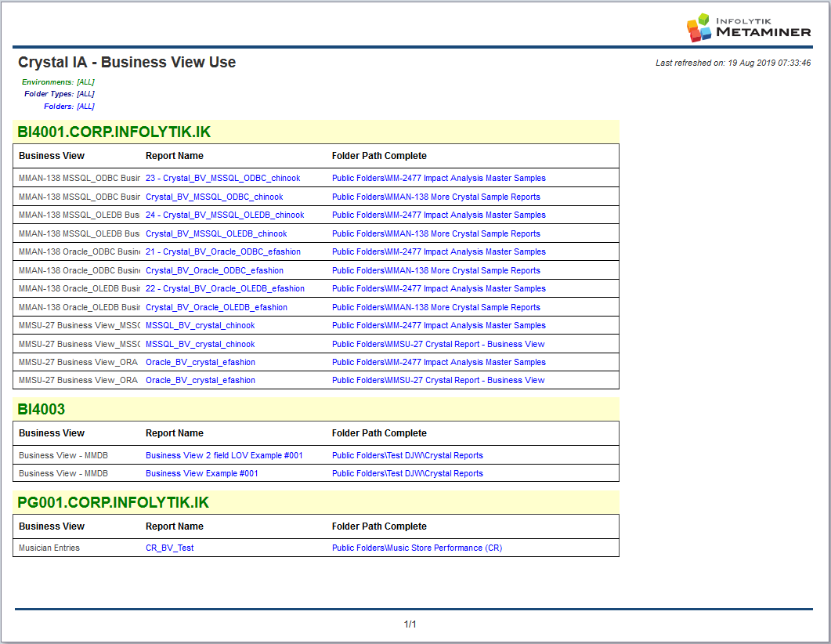This screenshot has height=644, width=831.
Task: Open Oracle_BV_crystal_efashion in the MM-2477 folder row
Action: pyautogui.click(x=201, y=362)
